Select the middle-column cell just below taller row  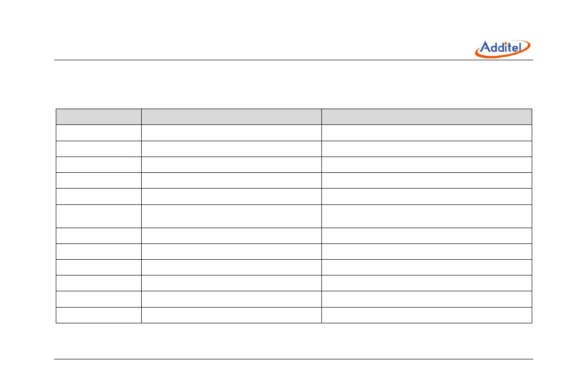[x=231, y=235]
